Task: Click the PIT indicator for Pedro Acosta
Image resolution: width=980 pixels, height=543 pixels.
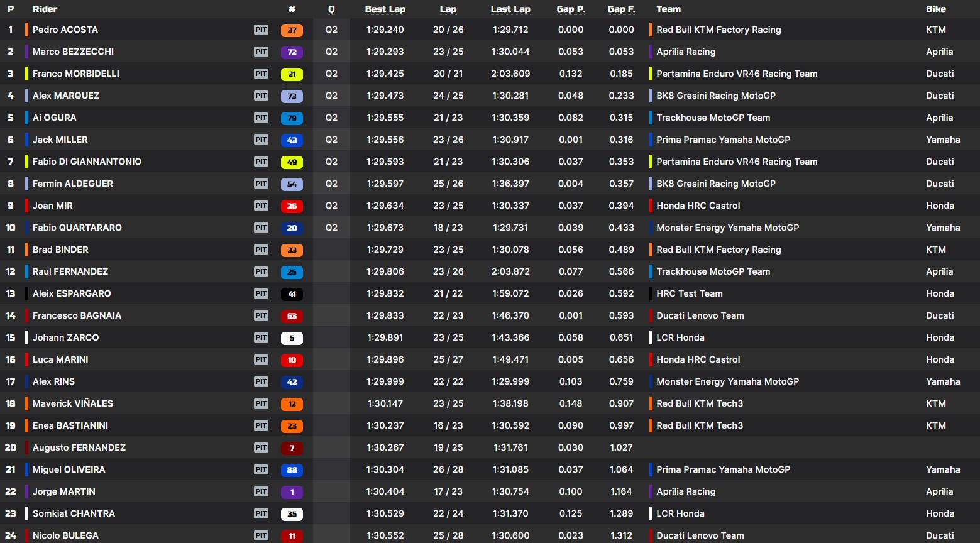Action: point(261,30)
